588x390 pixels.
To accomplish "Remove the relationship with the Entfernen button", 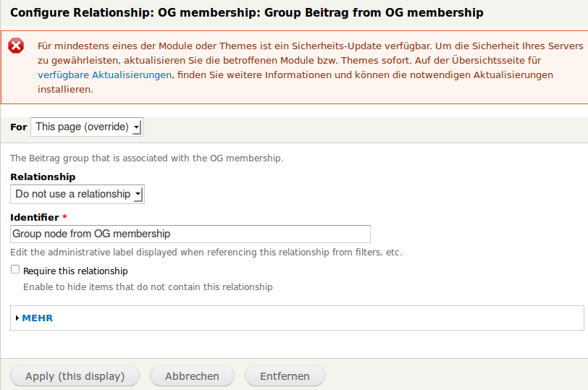I will [x=285, y=376].
